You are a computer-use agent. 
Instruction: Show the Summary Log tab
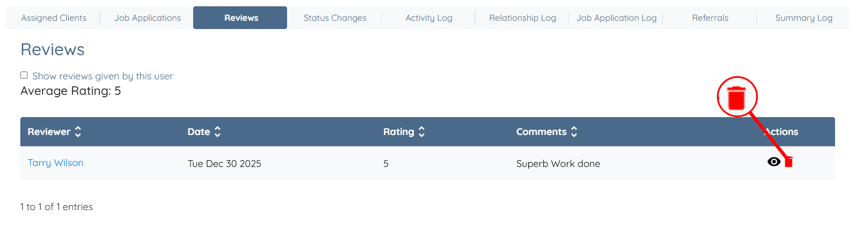point(804,18)
